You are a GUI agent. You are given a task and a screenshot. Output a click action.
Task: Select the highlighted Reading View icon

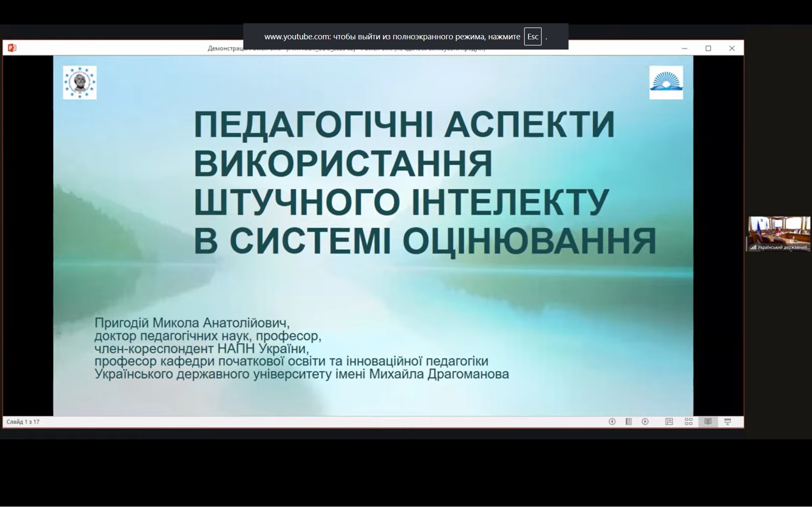tap(708, 422)
